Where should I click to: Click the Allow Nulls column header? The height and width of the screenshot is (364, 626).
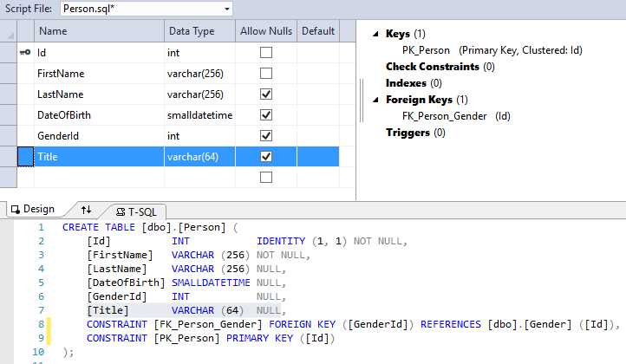266,31
